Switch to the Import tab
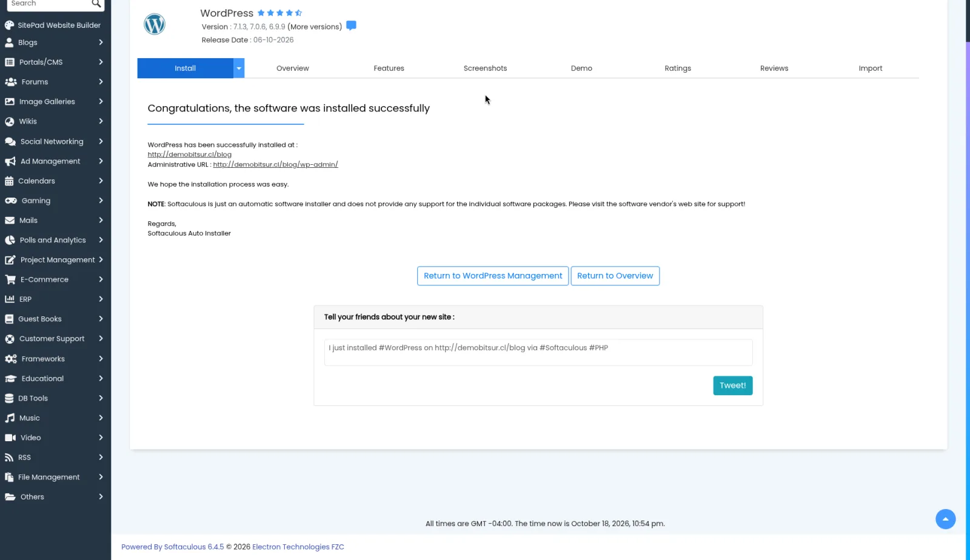 click(x=870, y=68)
